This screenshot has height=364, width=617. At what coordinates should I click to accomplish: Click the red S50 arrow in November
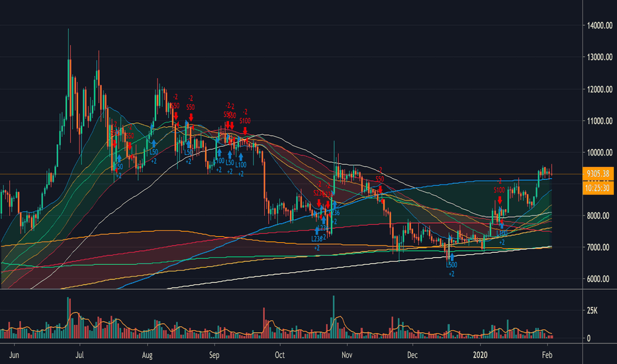point(380,189)
